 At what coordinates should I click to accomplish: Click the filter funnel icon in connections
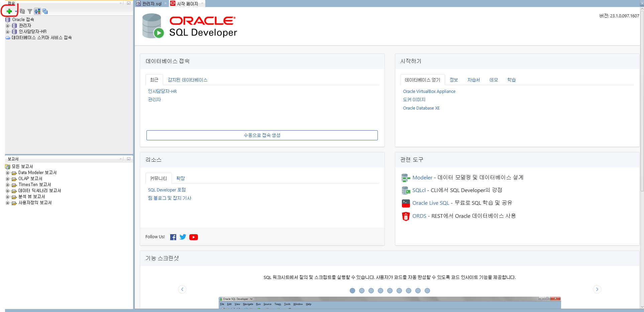tap(30, 11)
